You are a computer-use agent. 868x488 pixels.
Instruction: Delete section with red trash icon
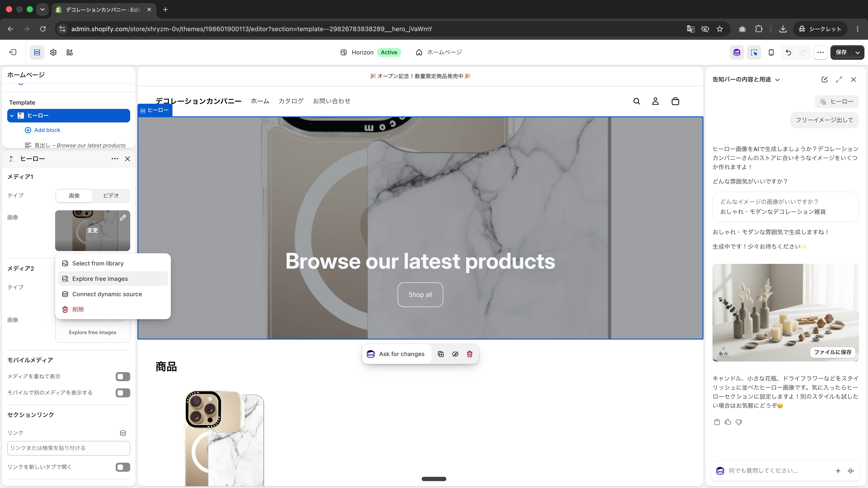pos(470,354)
